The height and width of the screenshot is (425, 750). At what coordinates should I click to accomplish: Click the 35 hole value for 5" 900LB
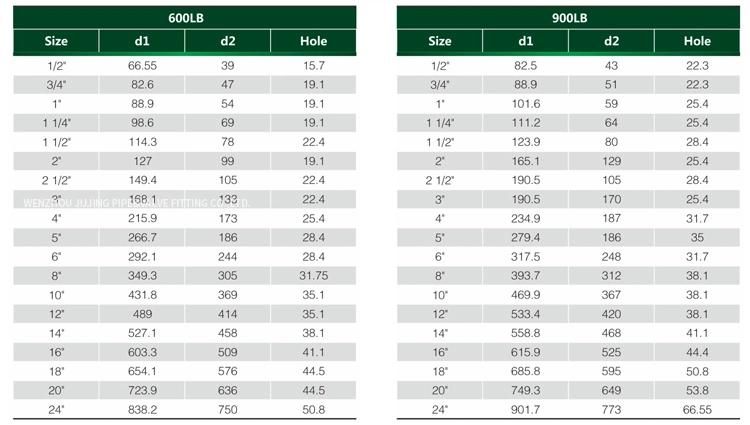697,238
